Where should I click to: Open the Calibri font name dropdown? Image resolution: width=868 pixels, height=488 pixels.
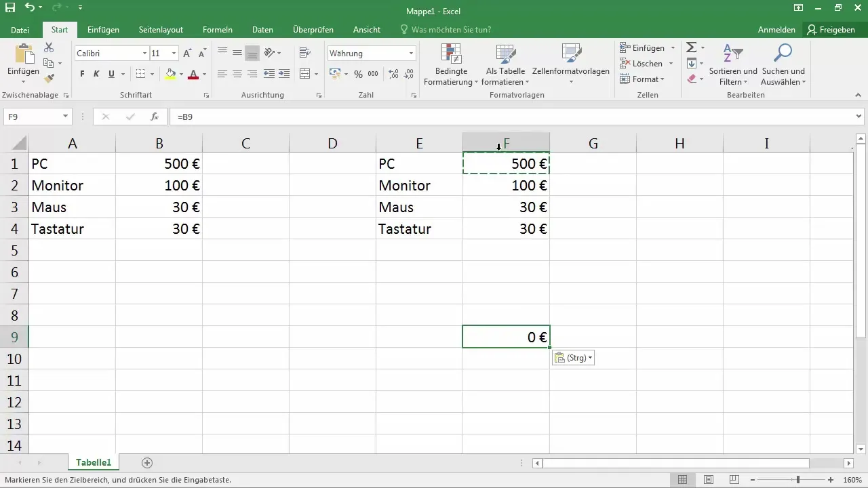pyautogui.click(x=144, y=53)
